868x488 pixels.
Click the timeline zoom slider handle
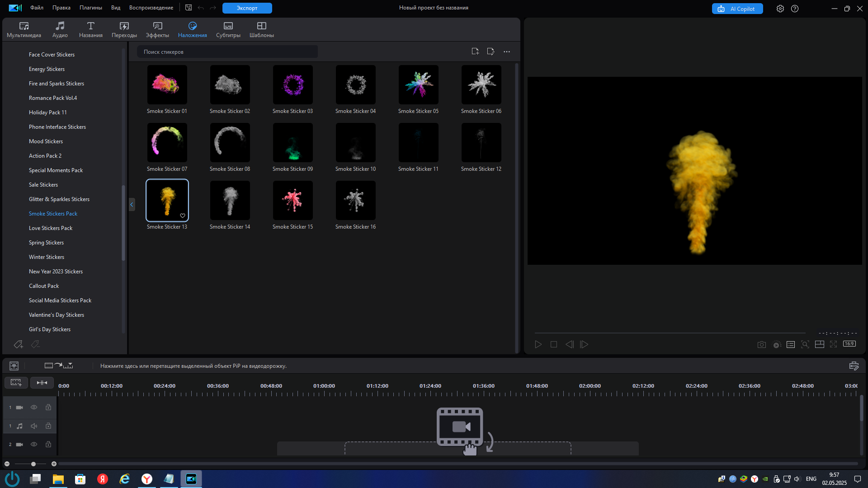33,464
